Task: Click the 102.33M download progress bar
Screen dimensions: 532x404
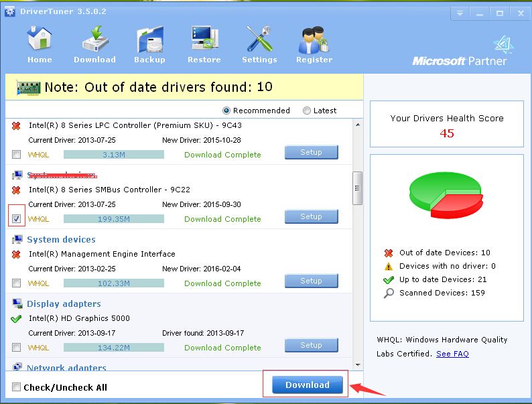Action: pos(114,283)
